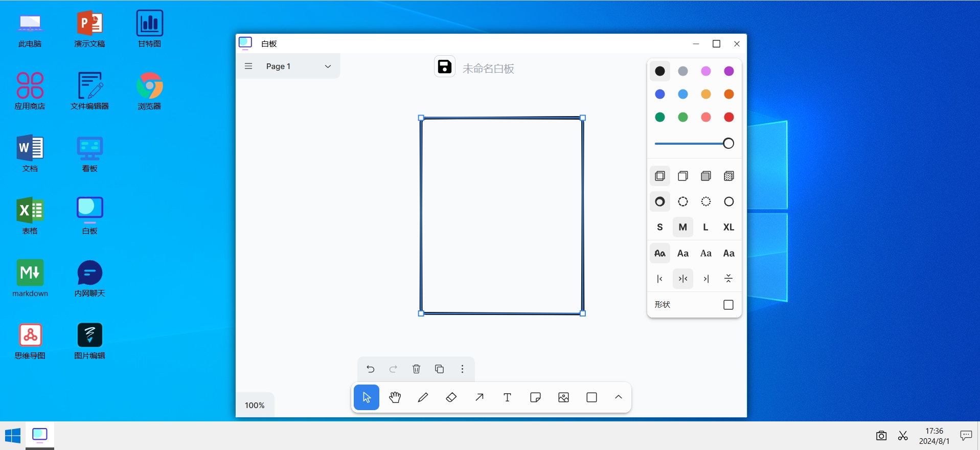This screenshot has height=450, width=980.
Task: Expand more shape tools chevron
Action: (618, 397)
